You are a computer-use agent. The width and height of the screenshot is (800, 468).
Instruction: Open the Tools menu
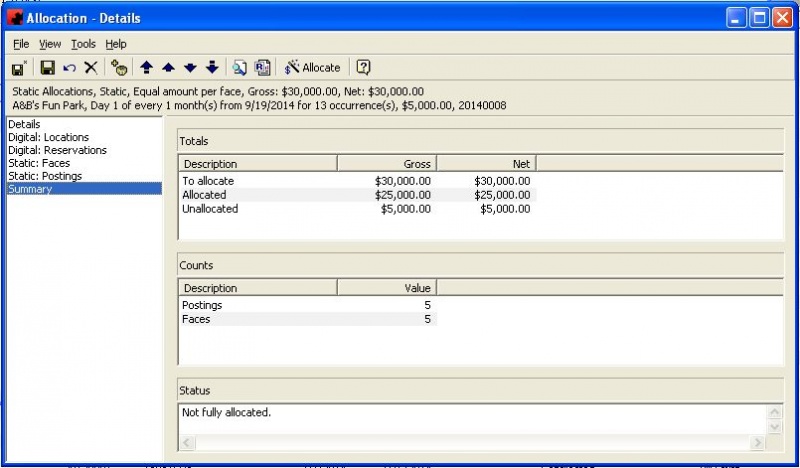tap(83, 44)
